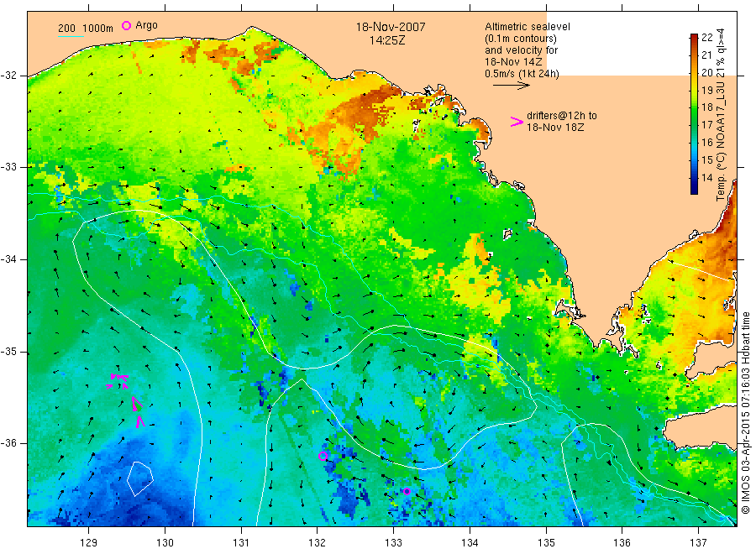The height and width of the screenshot is (554, 756).
Task: Click the magenta Argo circle in the legend
Action: 126,26
